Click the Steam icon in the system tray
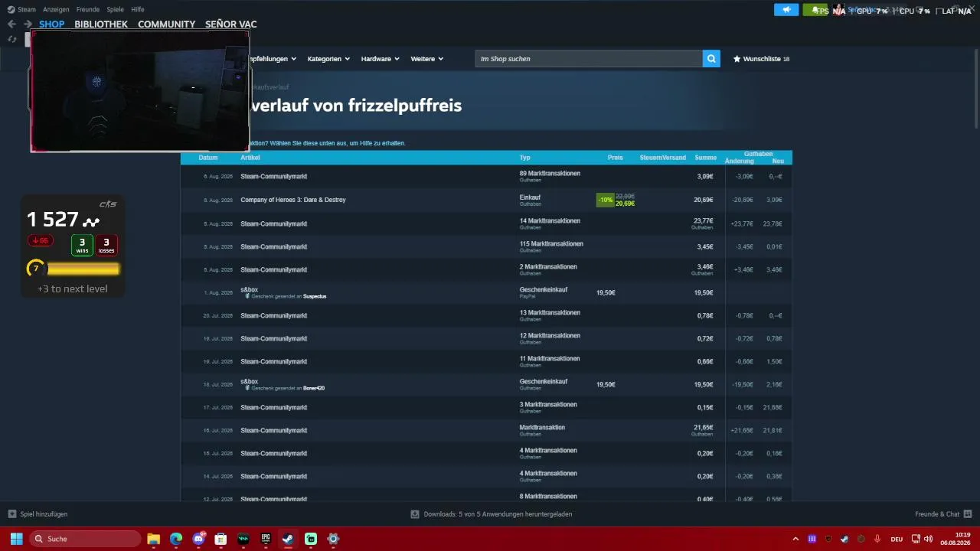This screenshot has height=551, width=980. pos(844,539)
